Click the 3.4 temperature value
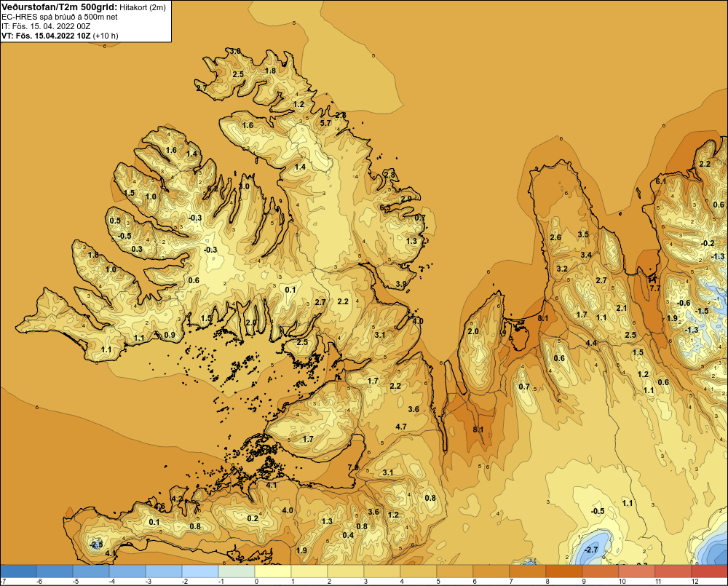Image resolution: width=728 pixels, height=586 pixels. [586, 255]
